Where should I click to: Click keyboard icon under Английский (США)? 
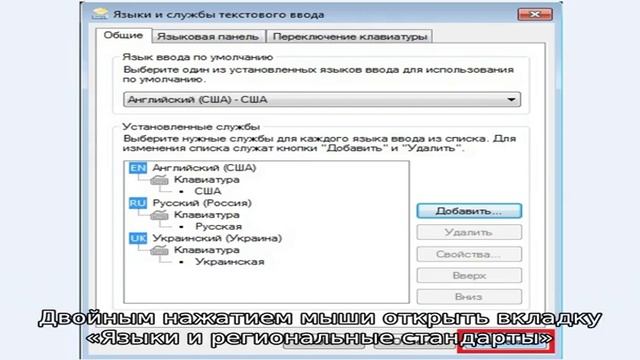pos(159,180)
